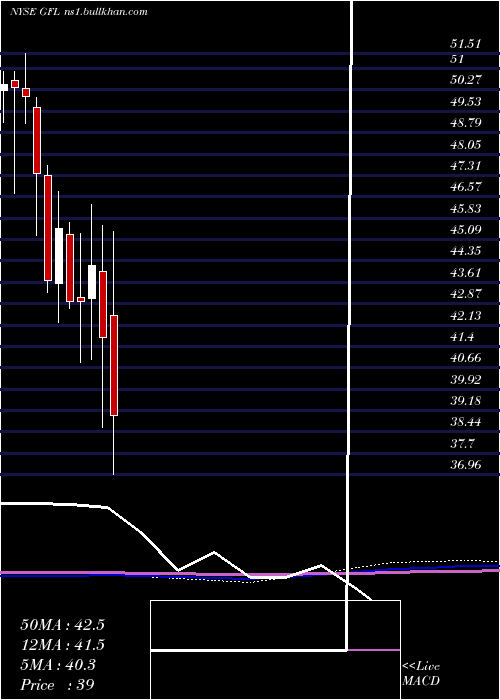The height and width of the screenshot is (700, 500).
Task: Click the 43.61 price level label
Action: 467,272
